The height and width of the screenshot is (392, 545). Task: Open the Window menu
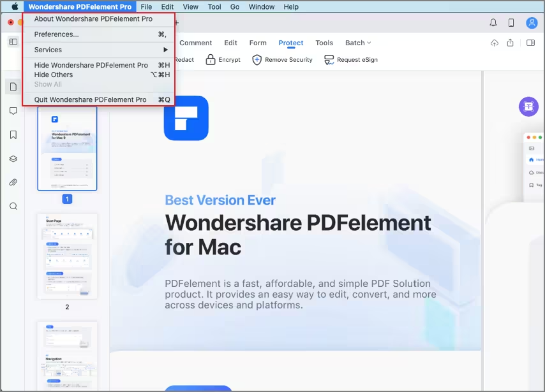click(x=262, y=6)
